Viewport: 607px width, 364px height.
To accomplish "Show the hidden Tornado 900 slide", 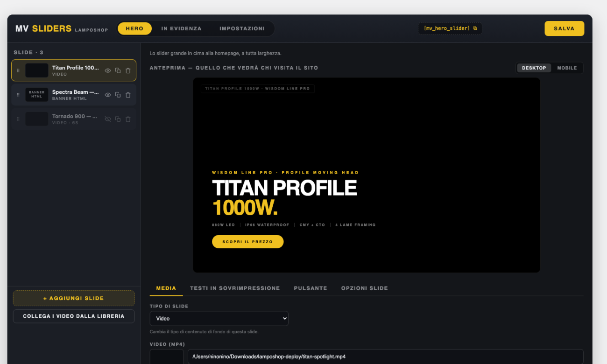I will click(108, 119).
